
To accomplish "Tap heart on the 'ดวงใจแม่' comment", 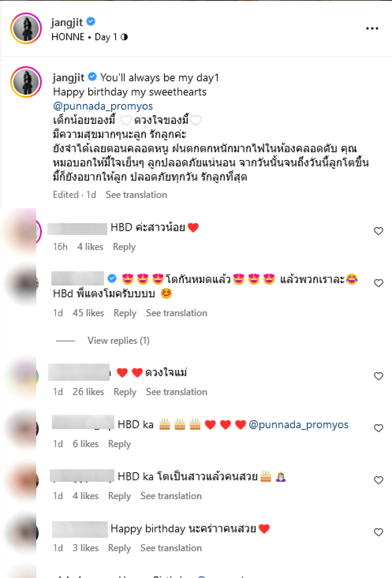I will [378, 376].
